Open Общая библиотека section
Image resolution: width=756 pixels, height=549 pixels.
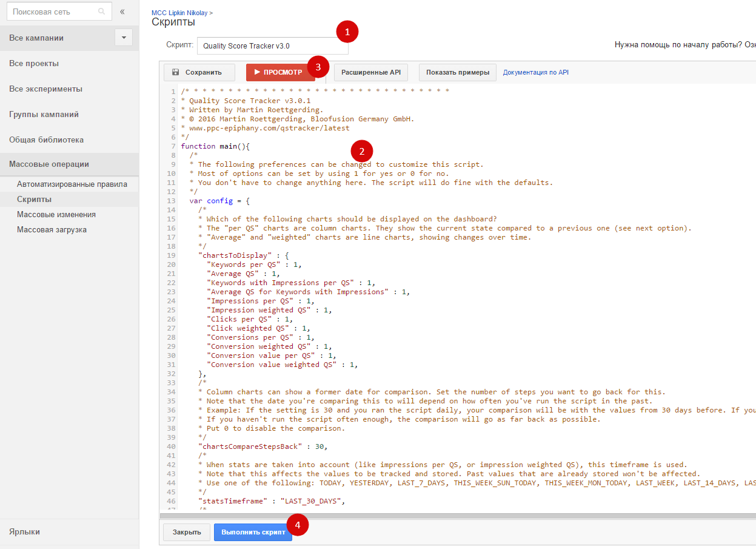(x=46, y=140)
